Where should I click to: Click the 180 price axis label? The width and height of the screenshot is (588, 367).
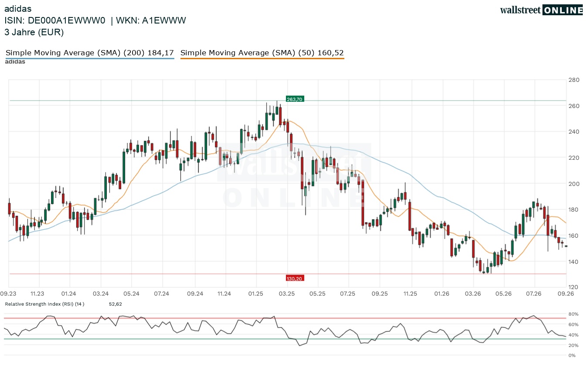coord(574,210)
